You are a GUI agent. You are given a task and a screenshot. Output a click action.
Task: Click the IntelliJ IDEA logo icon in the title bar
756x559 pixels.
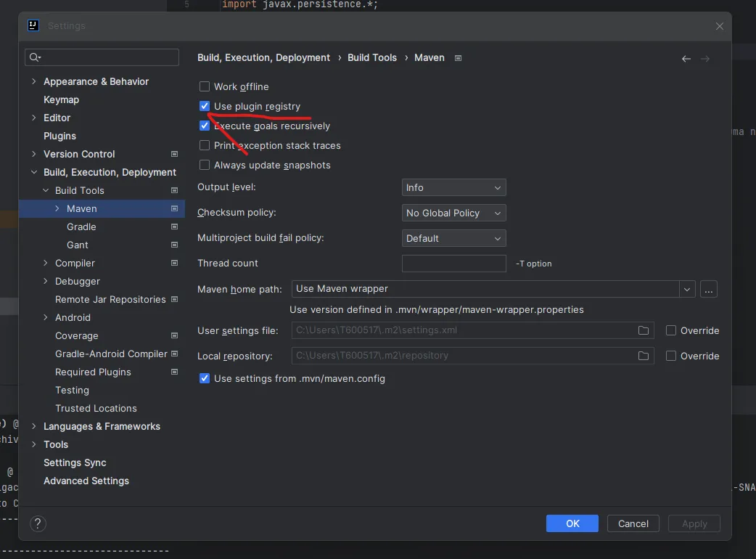tap(33, 25)
